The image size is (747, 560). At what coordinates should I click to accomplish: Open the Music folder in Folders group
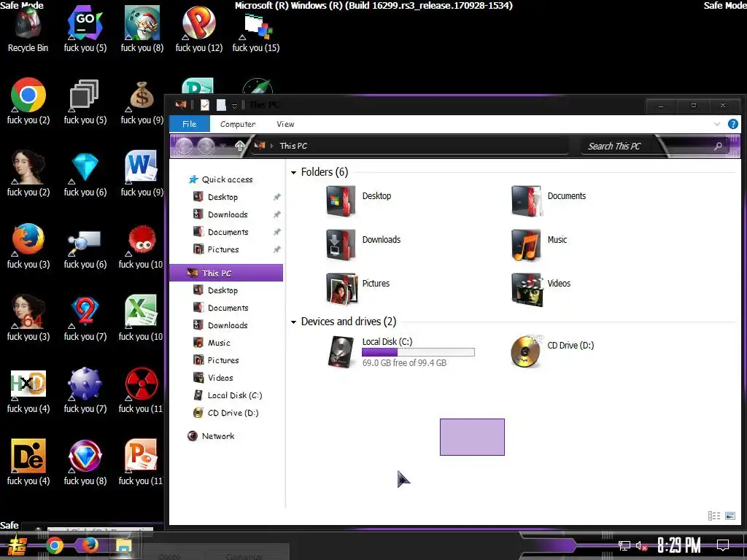tap(526, 245)
